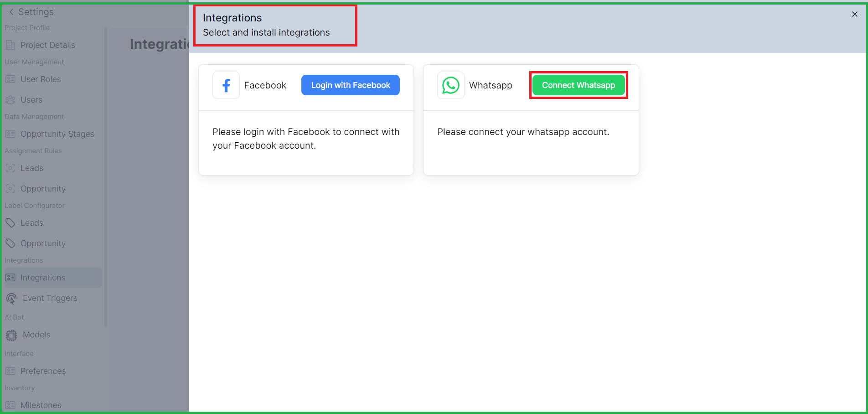
Task: Click the Preferences icon
Action: 10,371
